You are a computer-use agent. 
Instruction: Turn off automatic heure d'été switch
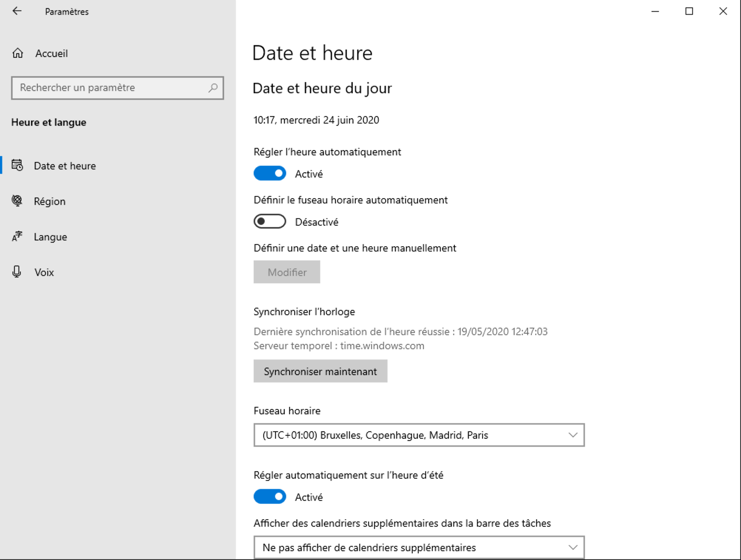tap(270, 497)
